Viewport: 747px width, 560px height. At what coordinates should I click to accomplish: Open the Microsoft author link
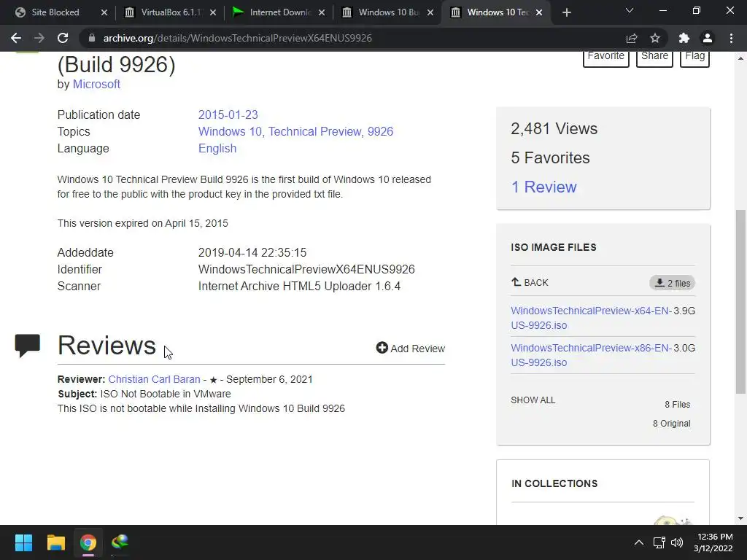pyautogui.click(x=96, y=85)
